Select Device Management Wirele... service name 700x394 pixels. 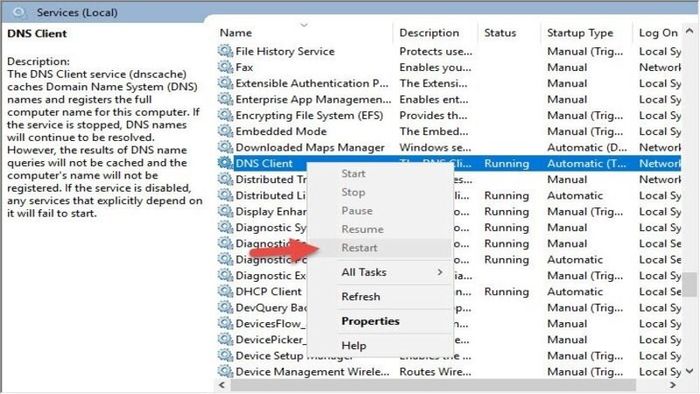pos(312,372)
